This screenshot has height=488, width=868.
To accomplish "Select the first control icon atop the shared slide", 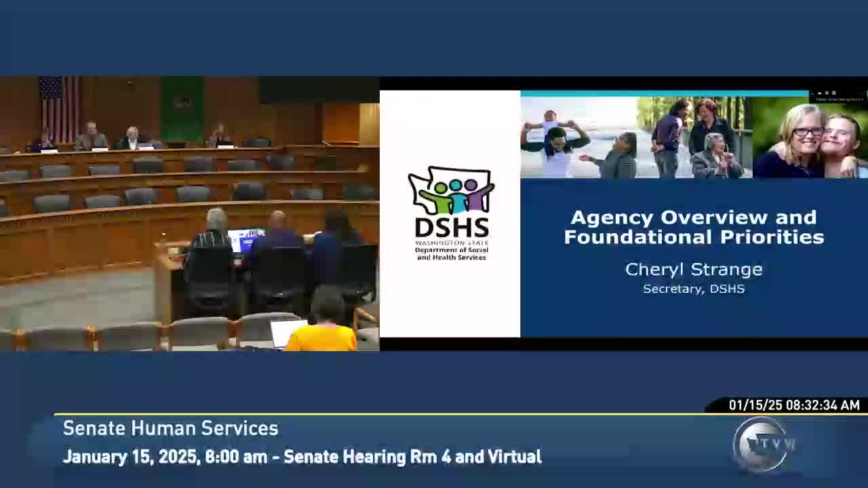I will point(820,93).
